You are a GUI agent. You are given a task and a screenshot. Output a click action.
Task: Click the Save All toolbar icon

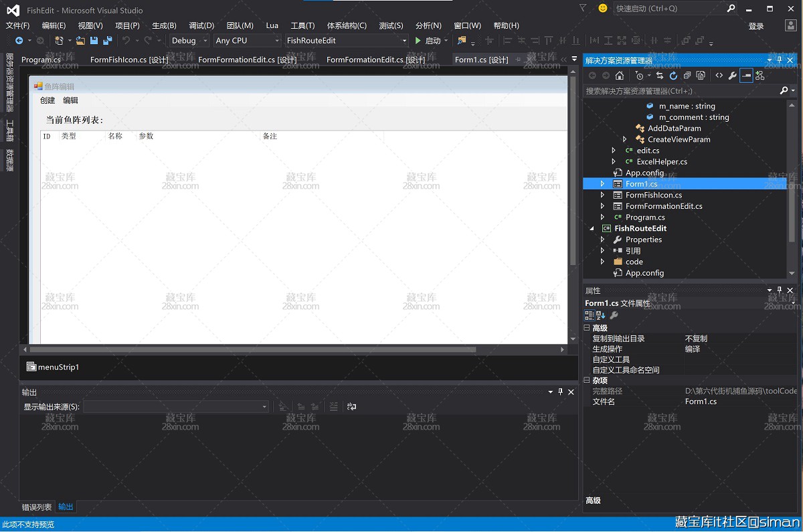click(107, 41)
